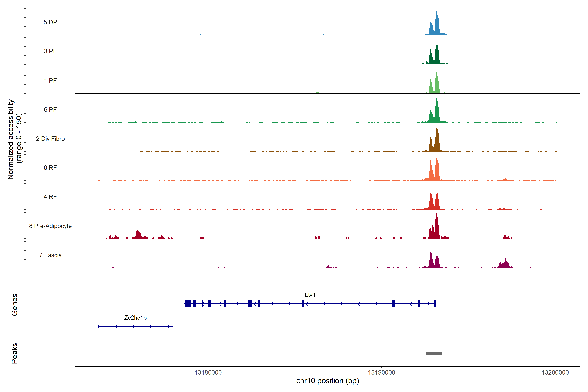Viewport: 588px width, 392px height.
Task: Click the Fascia track's secondary right peak
Action: pos(505,264)
